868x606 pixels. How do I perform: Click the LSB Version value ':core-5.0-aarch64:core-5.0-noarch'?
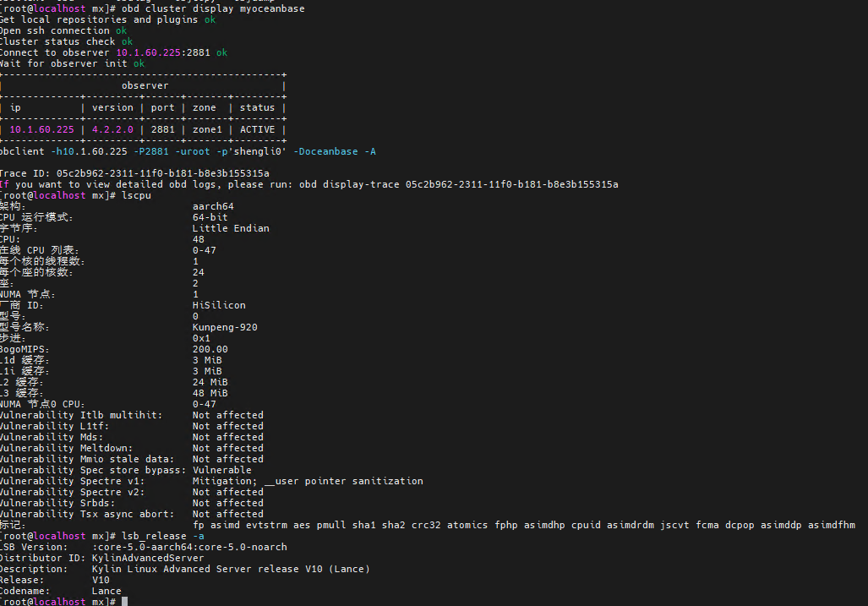(x=189, y=548)
